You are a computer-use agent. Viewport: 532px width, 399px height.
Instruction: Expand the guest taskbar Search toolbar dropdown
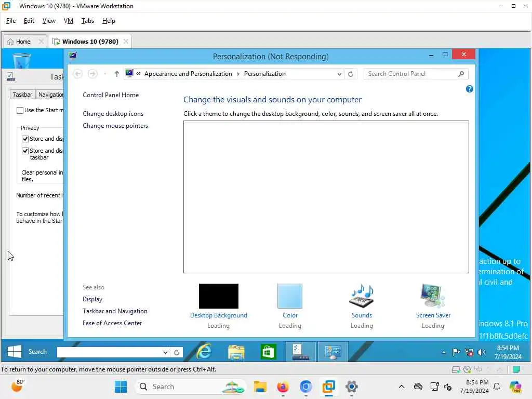(x=165, y=352)
